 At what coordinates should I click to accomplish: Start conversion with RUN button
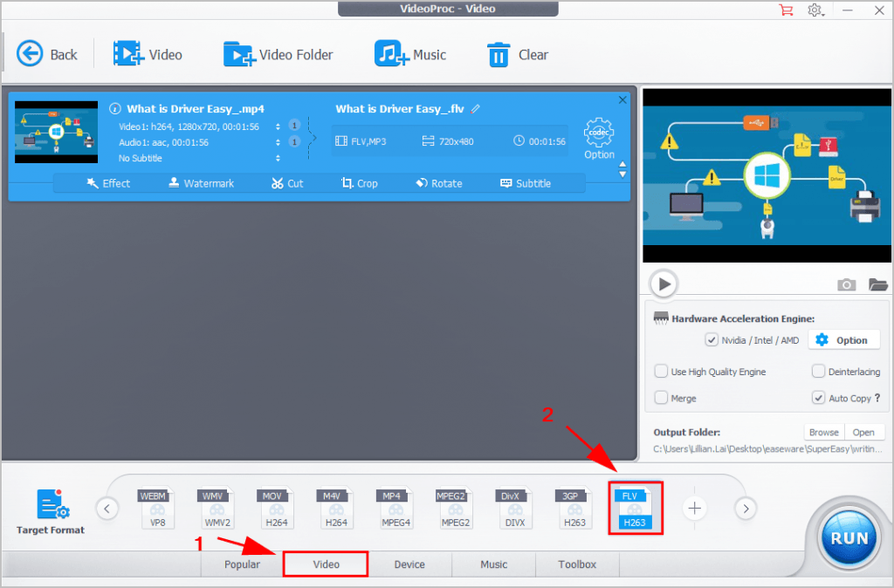click(849, 538)
